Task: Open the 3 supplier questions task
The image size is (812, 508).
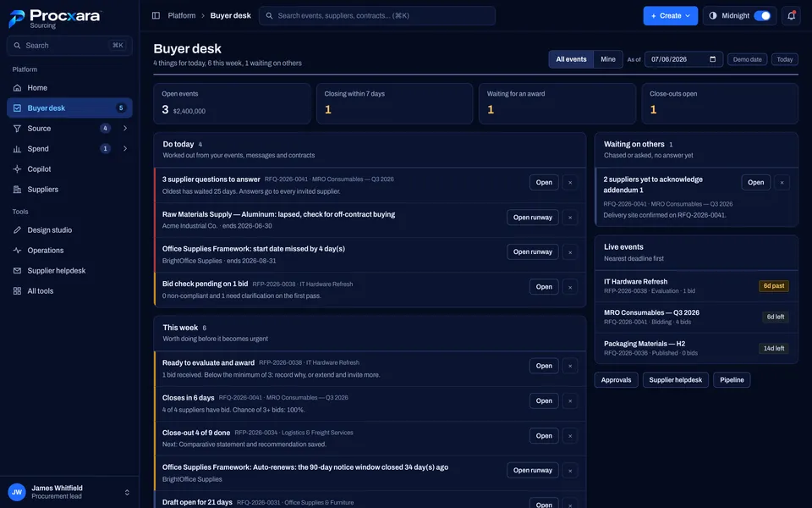Action: click(x=544, y=183)
